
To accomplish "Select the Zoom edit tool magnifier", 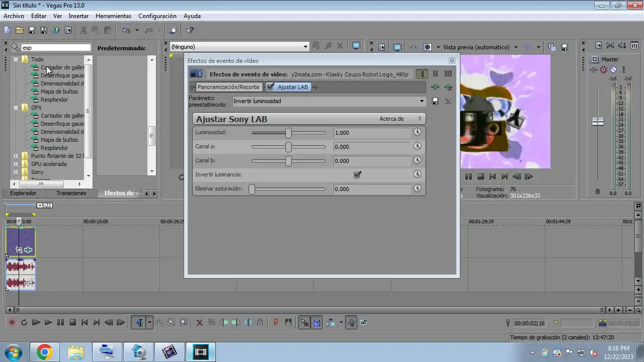I will [x=184, y=323].
